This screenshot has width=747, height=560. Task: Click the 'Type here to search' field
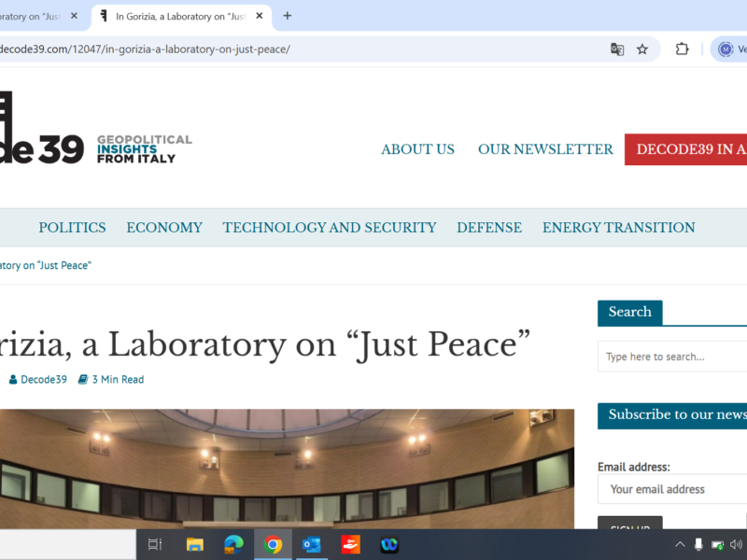[672, 357]
